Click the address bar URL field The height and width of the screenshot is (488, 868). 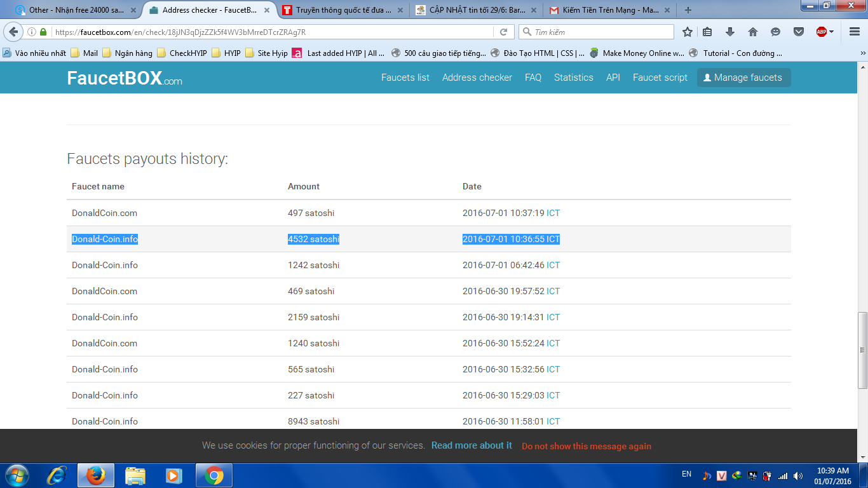(x=273, y=32)
